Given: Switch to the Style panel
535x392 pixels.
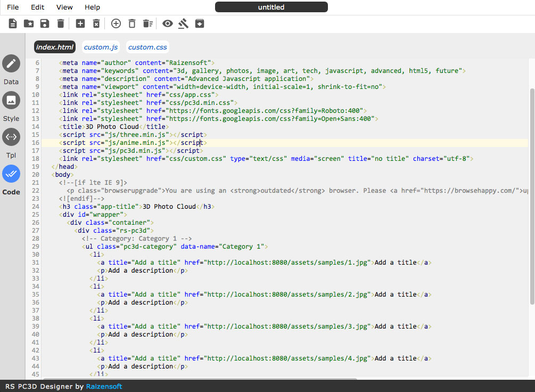Looking at the screenshot, I should [x=11, y=100].
